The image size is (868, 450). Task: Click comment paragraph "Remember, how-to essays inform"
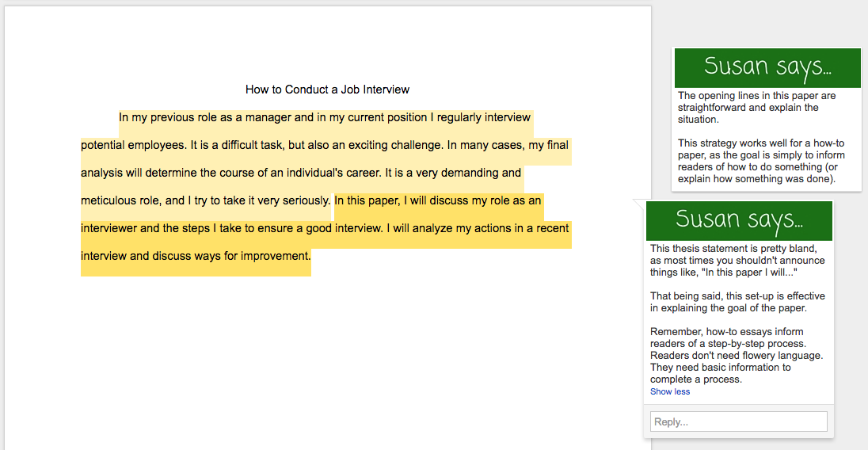(737, 355)
